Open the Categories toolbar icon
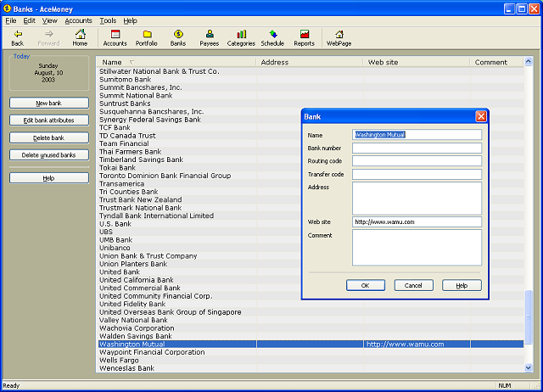The width and height of the screenshot is (543, 392). point(241,37)
